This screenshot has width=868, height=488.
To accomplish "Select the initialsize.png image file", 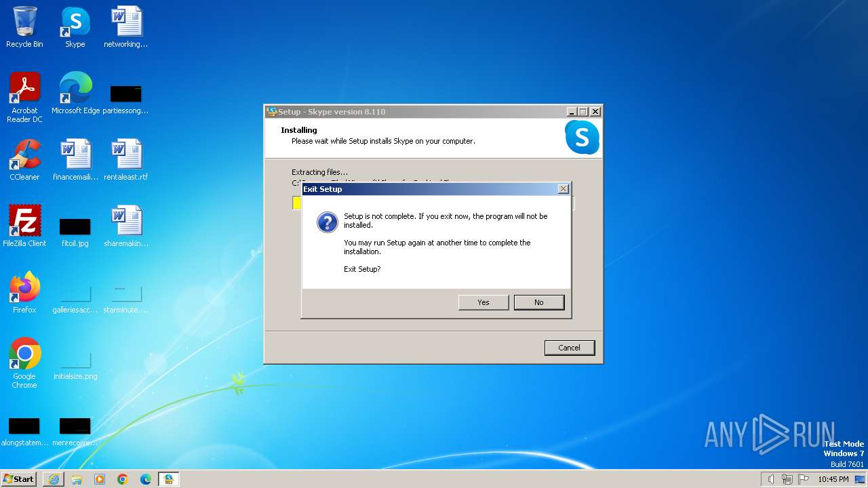I will pyautogui.click(x=75, y=365).
